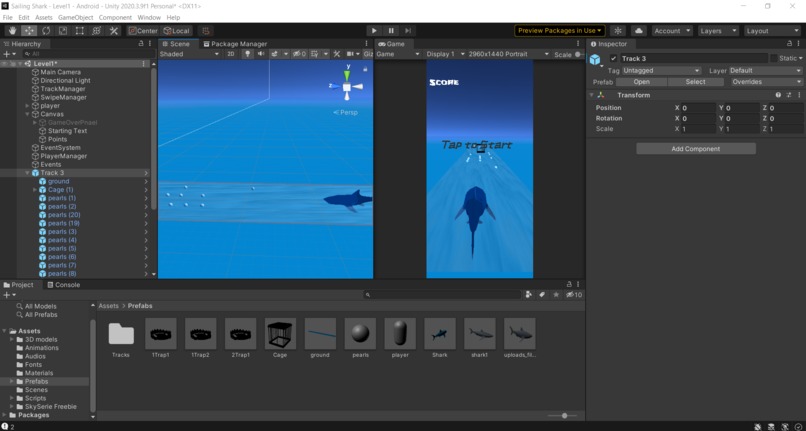Open the Layer Default dropdown
This screenshot has height=431, width=806.
click(x=765, y=70)
